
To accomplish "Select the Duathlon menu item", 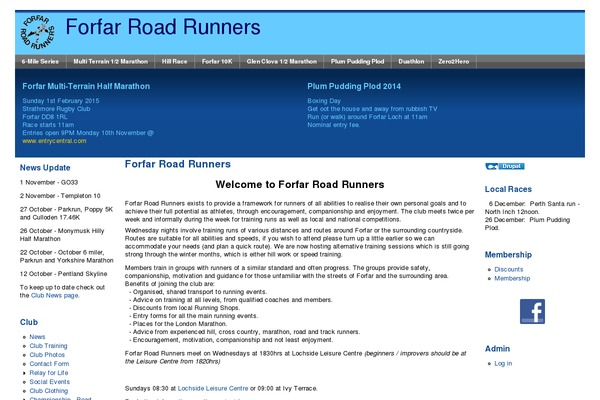I will point(411,62).
